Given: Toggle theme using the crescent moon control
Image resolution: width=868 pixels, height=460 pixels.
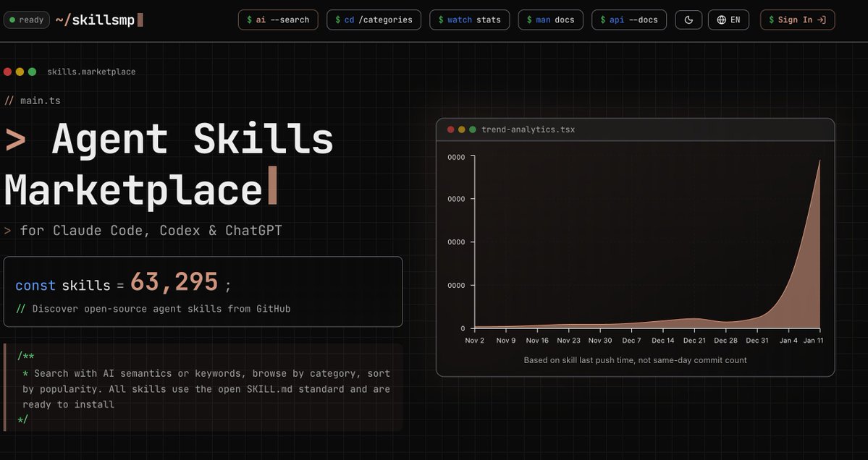Looking at the screenshot, I should point(688,20).
